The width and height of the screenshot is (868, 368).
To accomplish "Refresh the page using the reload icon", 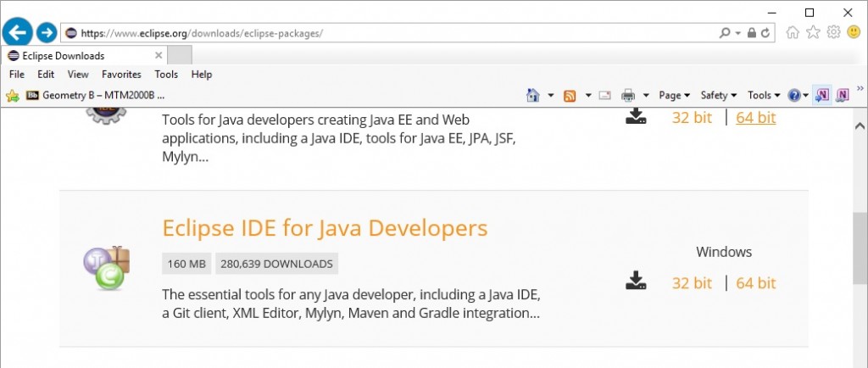I will [x=766, y=33].
